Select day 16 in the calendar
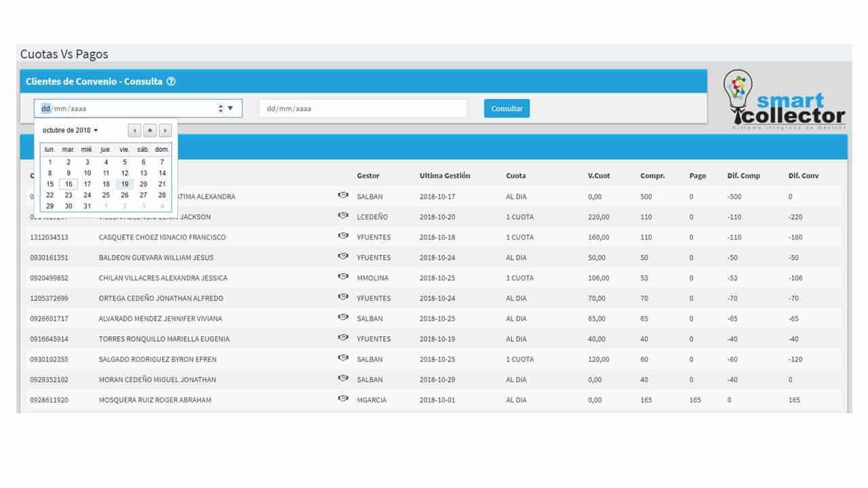The width and height of the screenshot is (868, 488). (68, 184)
